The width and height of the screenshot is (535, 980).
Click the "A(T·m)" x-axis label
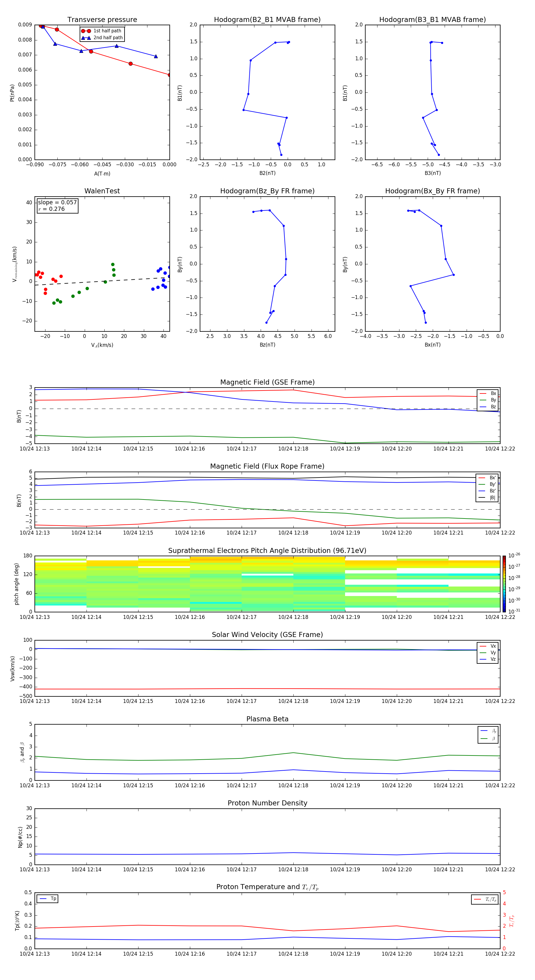[x=102, y=174]
